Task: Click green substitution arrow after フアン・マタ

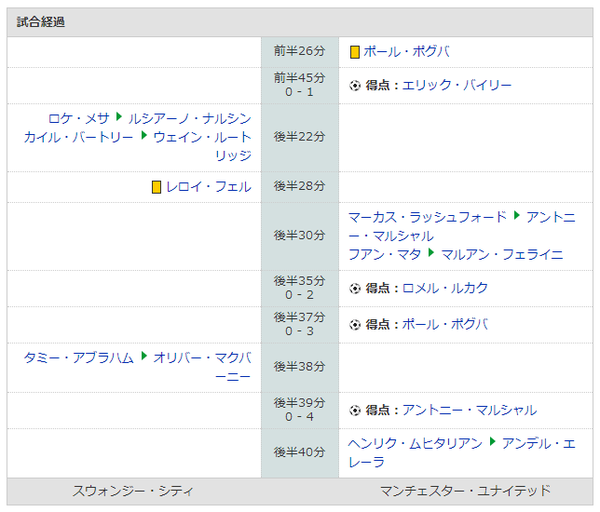Action: tap(431, 253)
